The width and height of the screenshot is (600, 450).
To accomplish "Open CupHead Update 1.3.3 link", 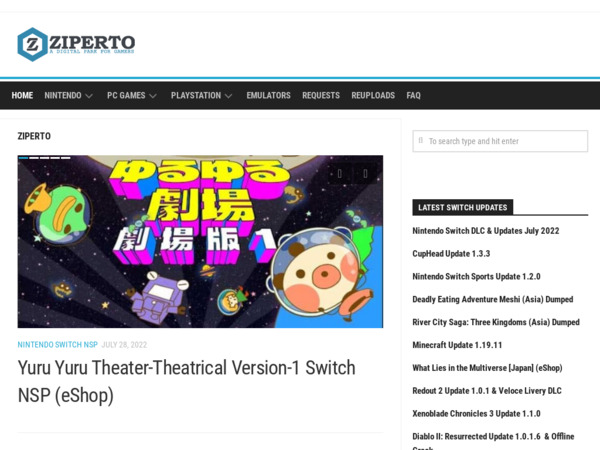I will (451, 254).
